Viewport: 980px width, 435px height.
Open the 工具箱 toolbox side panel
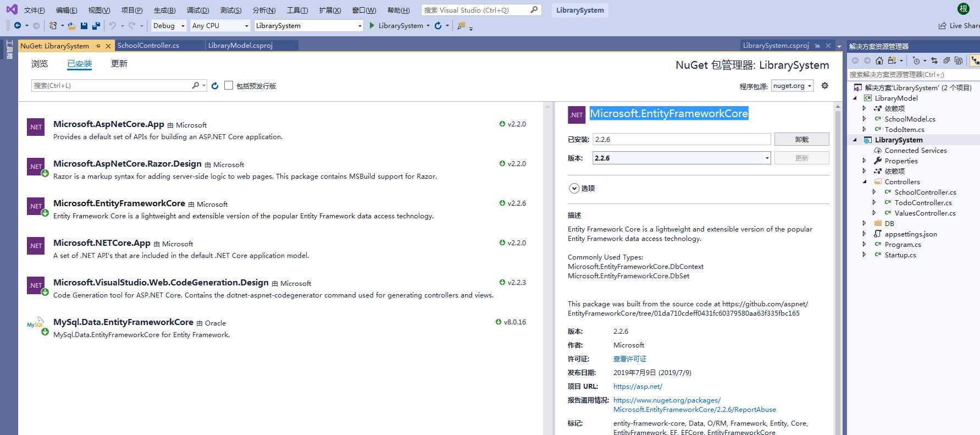click(9, 49)
